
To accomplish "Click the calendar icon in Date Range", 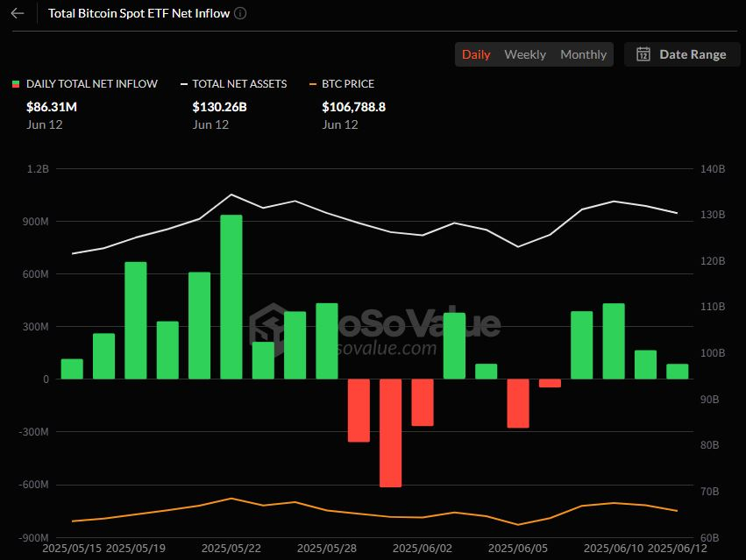I will click(x=643, y=54).
